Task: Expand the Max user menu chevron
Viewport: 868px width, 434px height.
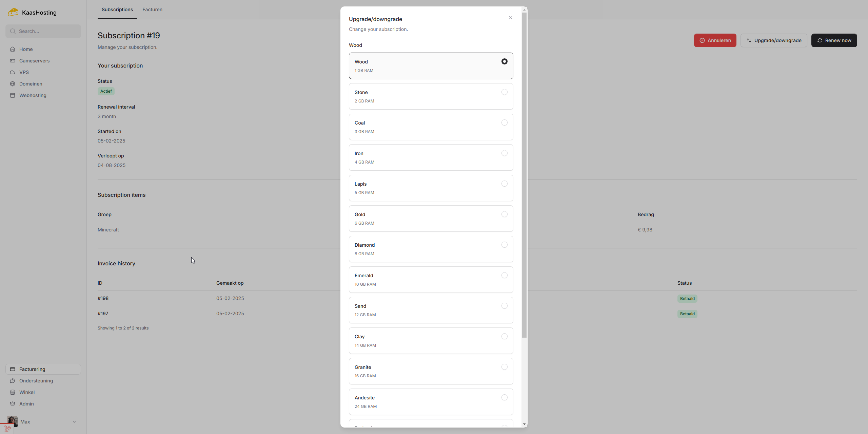Action: (x=74, y=422)
